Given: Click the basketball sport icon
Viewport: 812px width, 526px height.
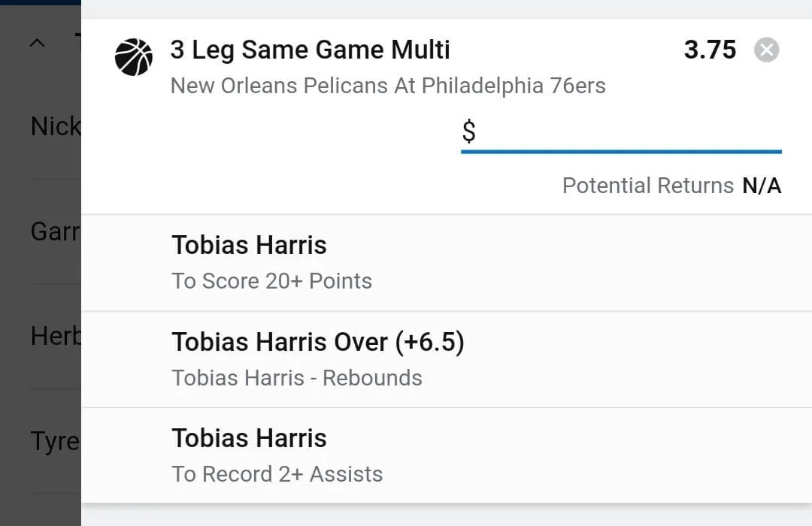Looking at the screenshot, I should [x=134, y=58].
